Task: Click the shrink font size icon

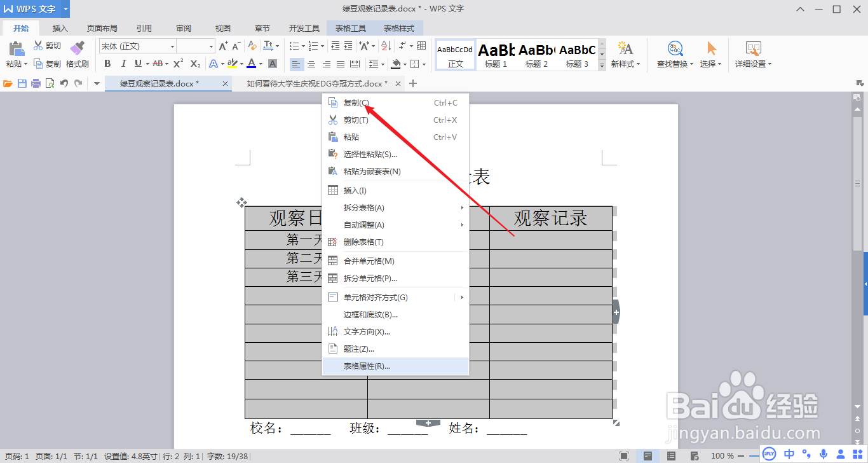Action: point(236,46)
